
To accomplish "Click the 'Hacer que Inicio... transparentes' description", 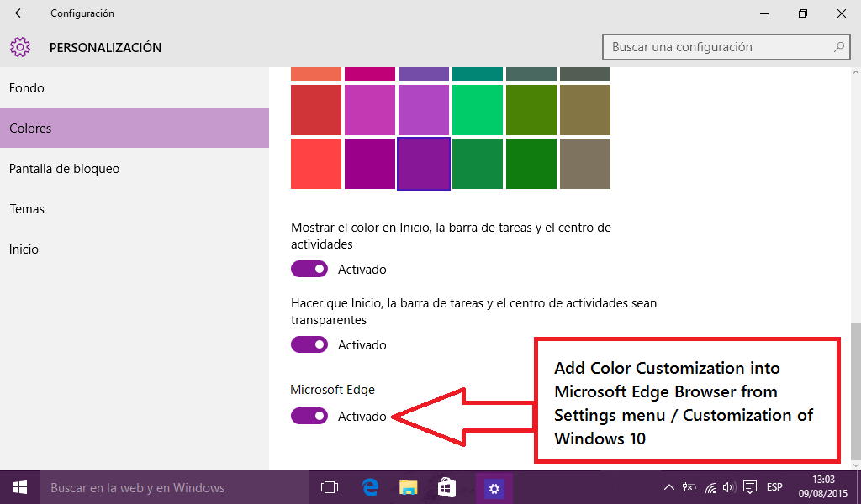I will pyautogui.click(x=474, y=312).
